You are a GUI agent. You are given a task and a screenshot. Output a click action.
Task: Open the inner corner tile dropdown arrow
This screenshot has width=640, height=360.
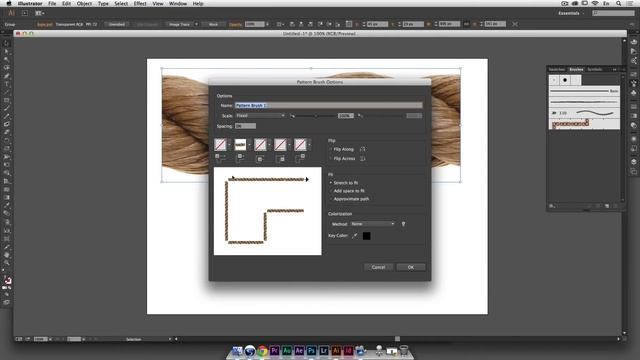point(269,145)
